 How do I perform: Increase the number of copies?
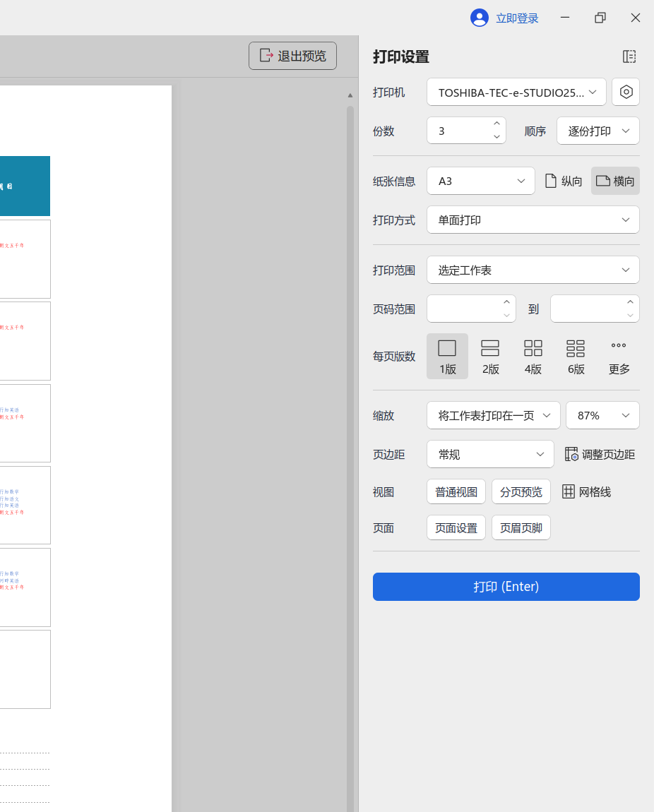click(x=497, y=124)
